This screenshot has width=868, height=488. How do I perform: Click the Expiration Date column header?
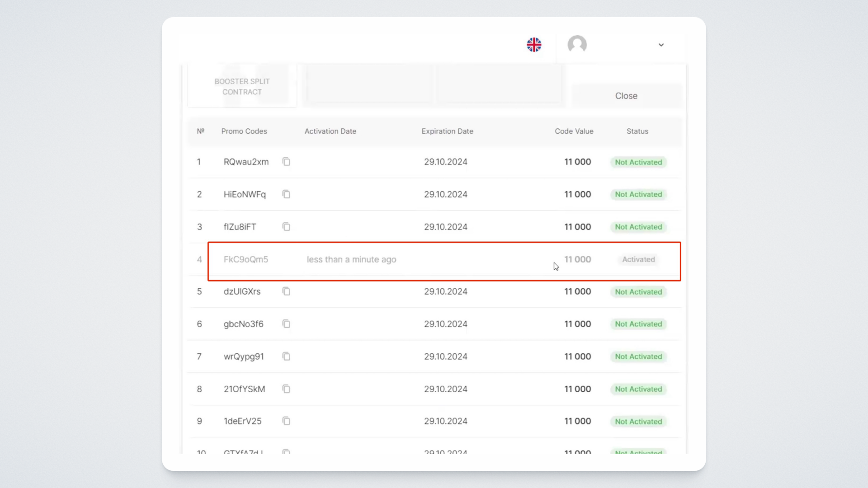click(x=447, y=131)
